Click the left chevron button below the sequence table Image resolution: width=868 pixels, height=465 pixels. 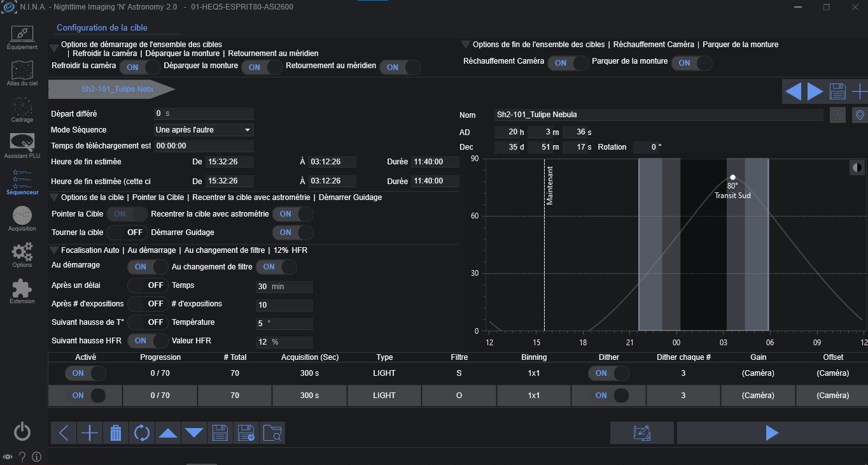coord(64,433)
